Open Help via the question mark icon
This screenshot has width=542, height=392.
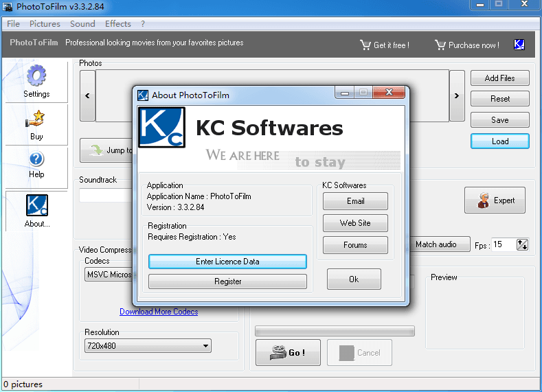click(36, 160)
